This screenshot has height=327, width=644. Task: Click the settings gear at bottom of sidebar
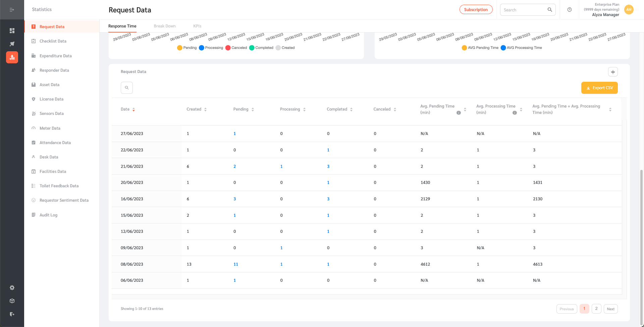point(12,287)
